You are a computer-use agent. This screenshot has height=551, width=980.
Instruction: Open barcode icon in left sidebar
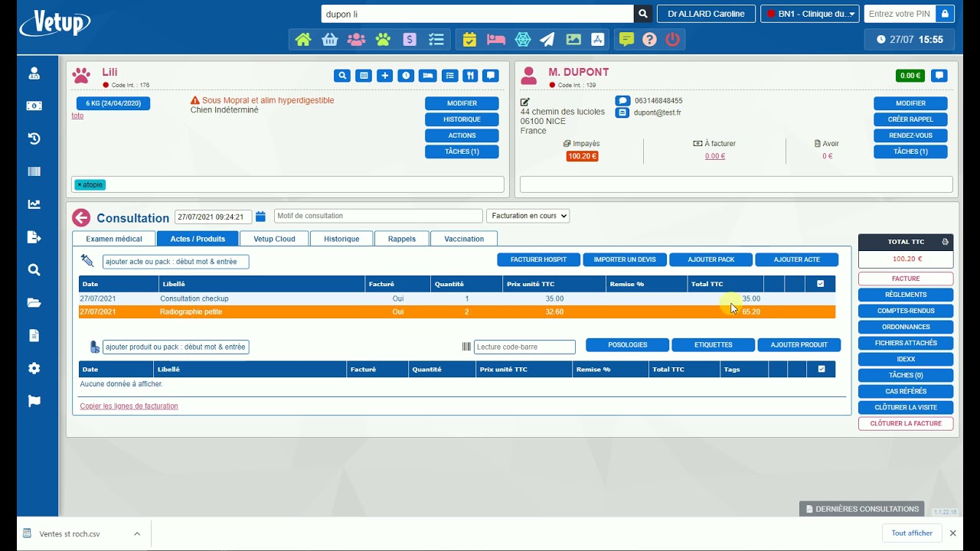coord(34,171)
